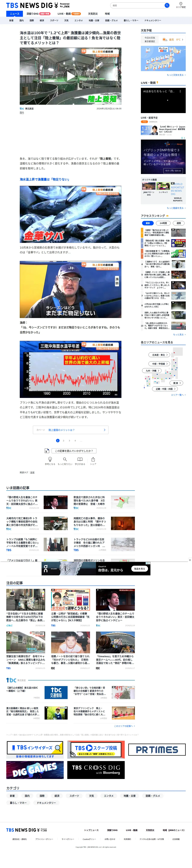Open the 新党結成で選挙どうなる article thumbnail
Viewport: 192px width, 868px height.
tap(71, 600)
